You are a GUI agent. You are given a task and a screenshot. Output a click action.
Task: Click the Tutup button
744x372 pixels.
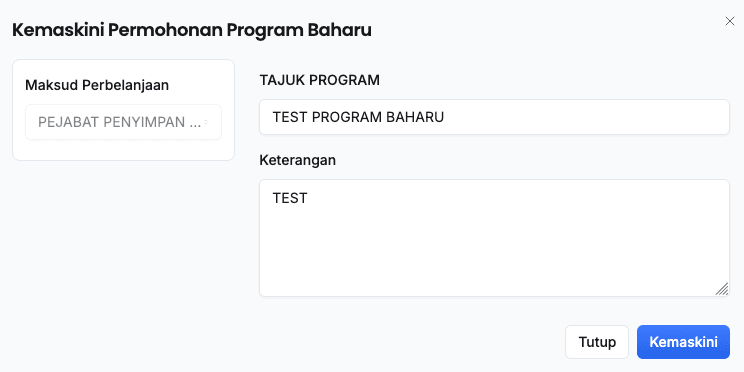(597, 342)
